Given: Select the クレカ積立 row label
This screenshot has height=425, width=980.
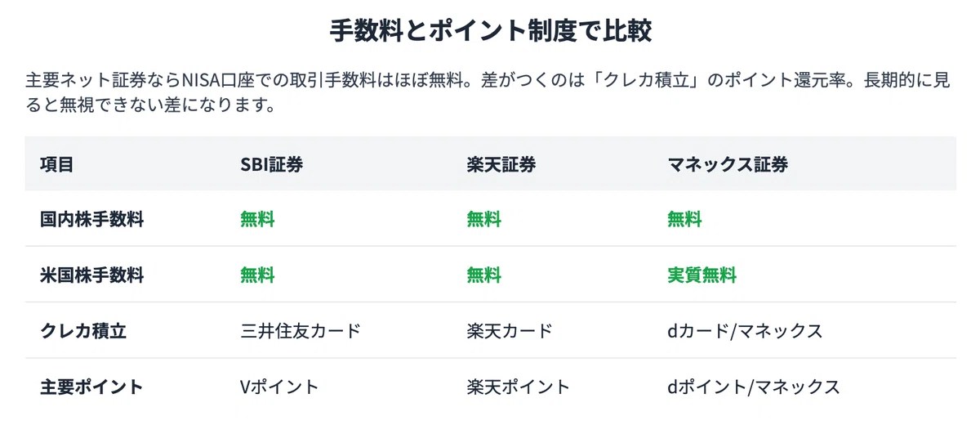Looking at the screenshot, I should tap(83, 331).
